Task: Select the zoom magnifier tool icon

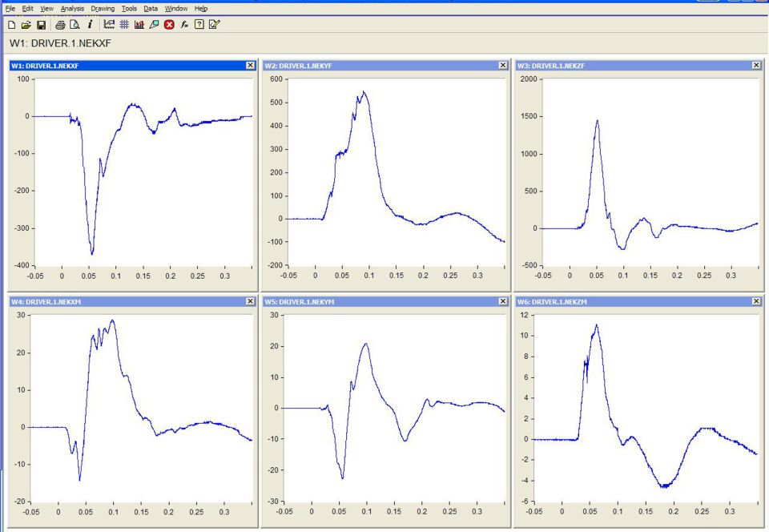Action: pos(154,25)
